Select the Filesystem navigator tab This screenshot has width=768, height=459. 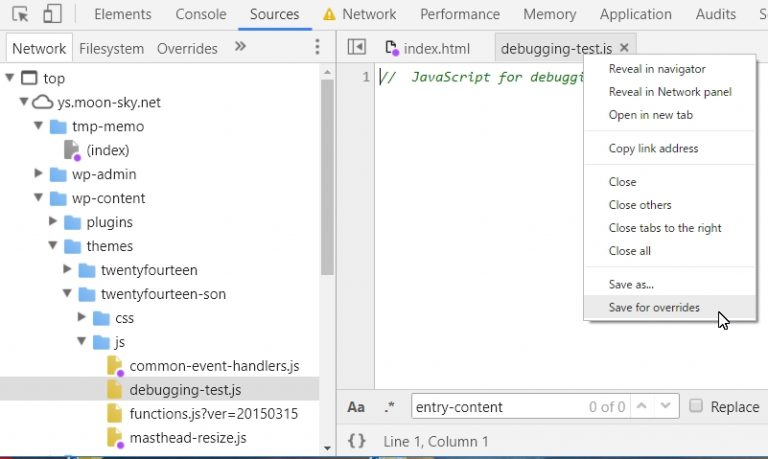click(x=111, y=48)
